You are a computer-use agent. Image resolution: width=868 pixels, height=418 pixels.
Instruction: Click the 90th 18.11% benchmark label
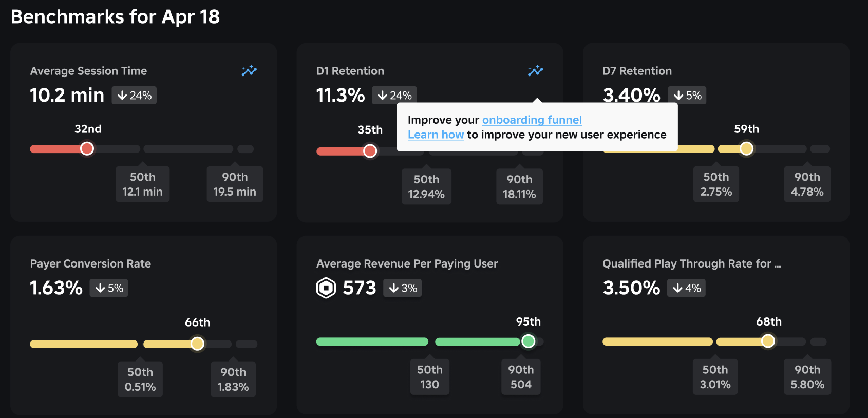click(x=519, y=187)
